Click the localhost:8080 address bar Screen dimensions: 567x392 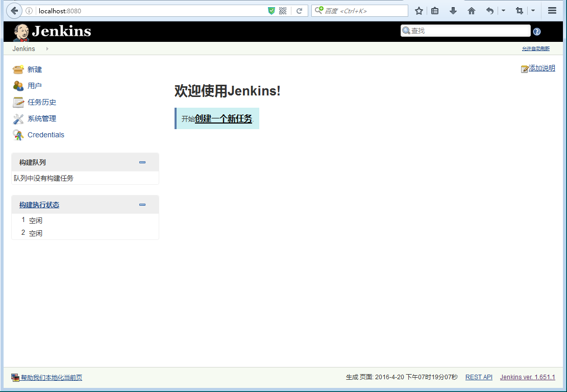[152, 11]
